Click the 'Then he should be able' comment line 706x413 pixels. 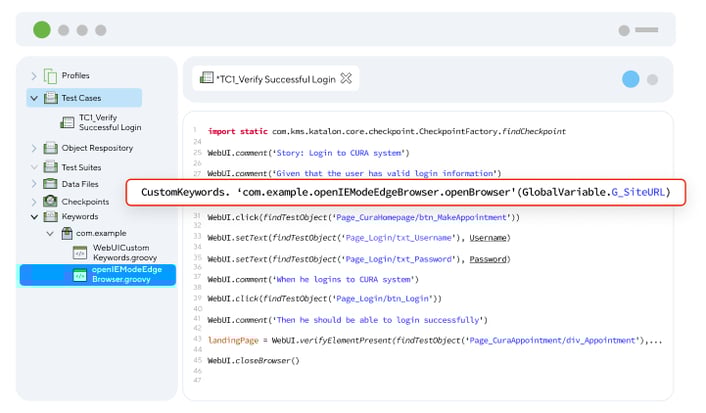pyautogui.click(x=347, y=320)
